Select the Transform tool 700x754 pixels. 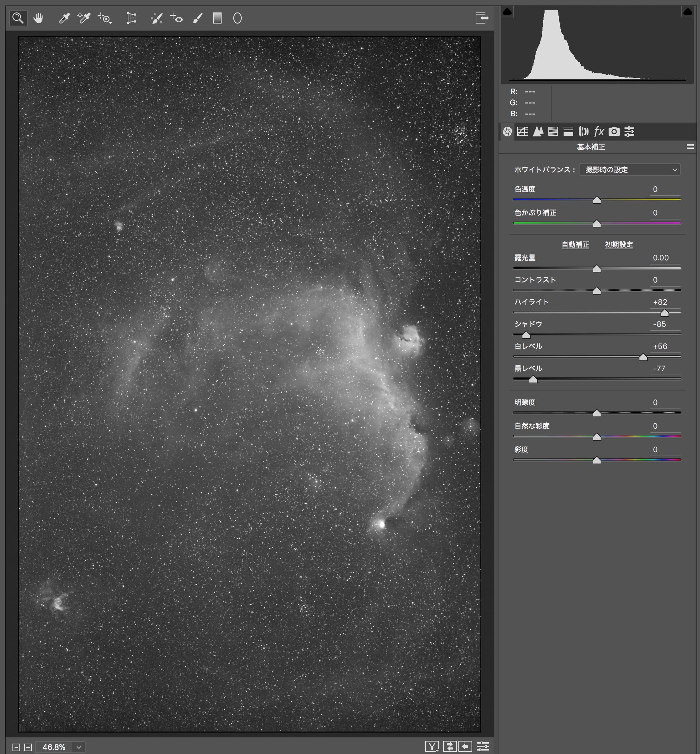(131, 18)
